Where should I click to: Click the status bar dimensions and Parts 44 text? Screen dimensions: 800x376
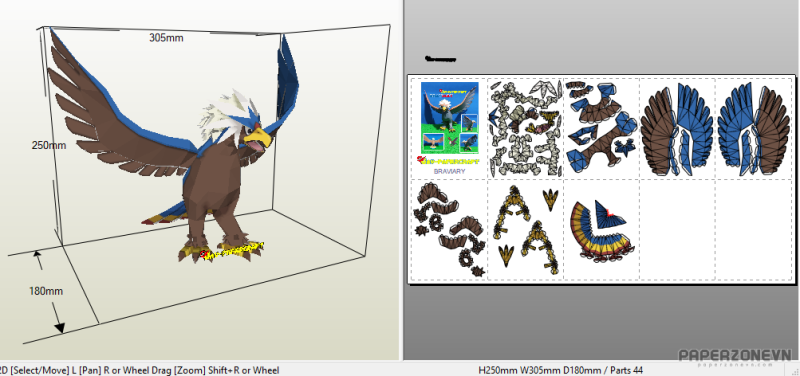tap(560, 370)
